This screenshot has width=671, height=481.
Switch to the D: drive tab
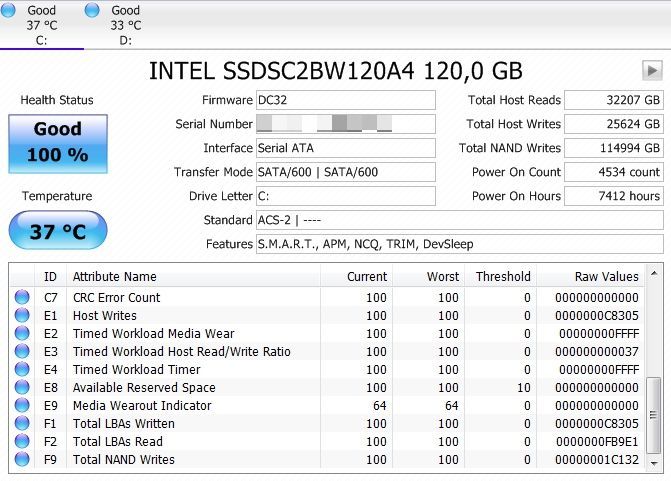pos(125,25)
